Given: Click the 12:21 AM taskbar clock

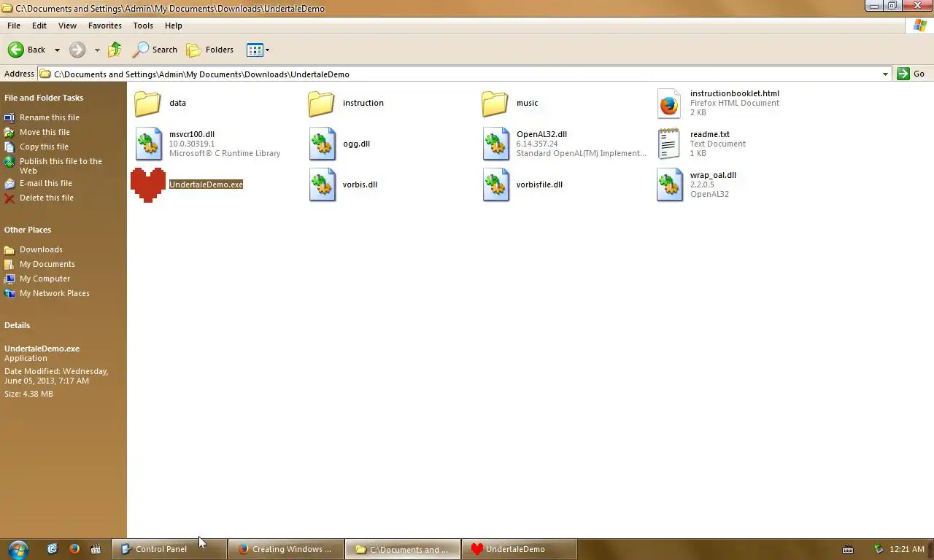Looking at the screenshot, I should click(x=907, y=549).
